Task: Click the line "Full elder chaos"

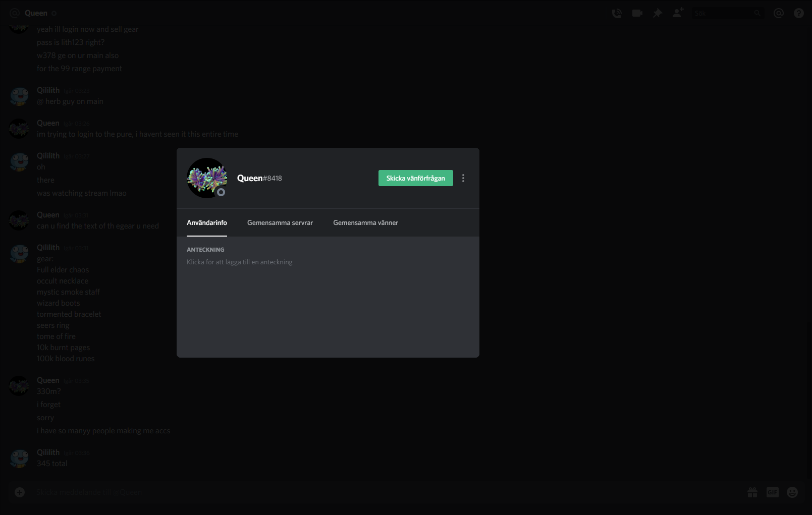Action: click(63, 270)
